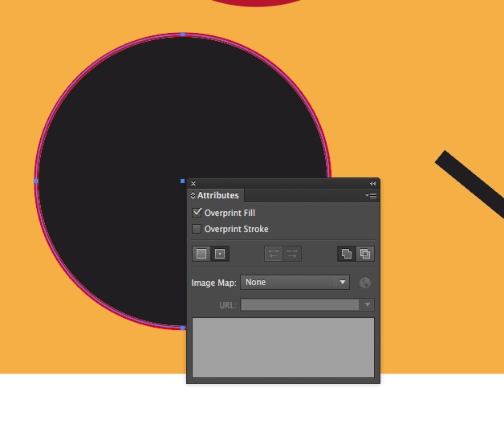Click the Overprint Fill label
Screen dimensions: 504x436
[x=230, y=213]
